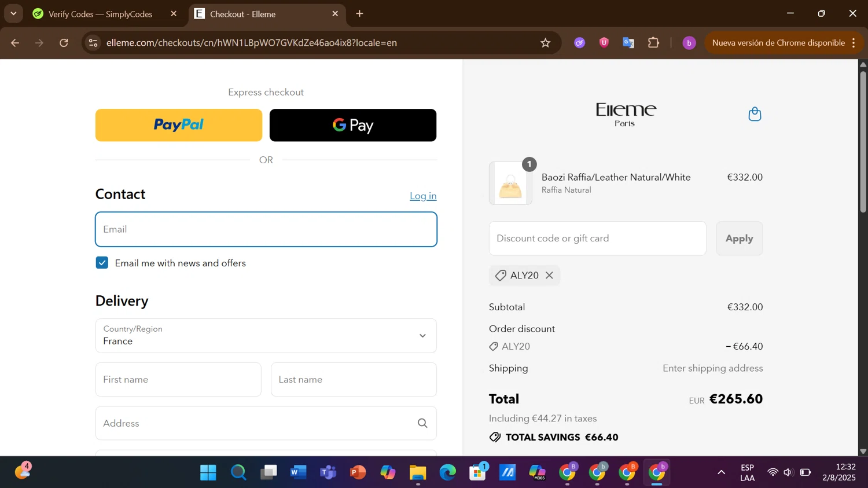The width and height of the screenshot is (868, 488).
Task: Open the Windows Start menu
Action: 208,473
